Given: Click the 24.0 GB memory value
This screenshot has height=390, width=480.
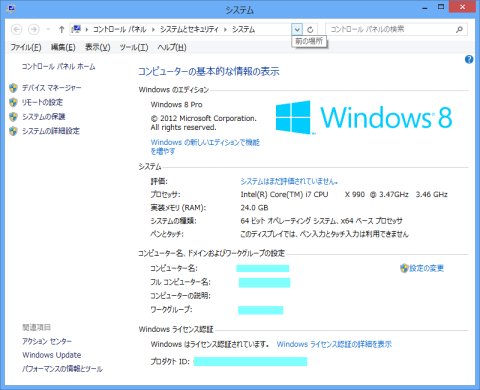Looking at the screenshot, I should (254, 208).
